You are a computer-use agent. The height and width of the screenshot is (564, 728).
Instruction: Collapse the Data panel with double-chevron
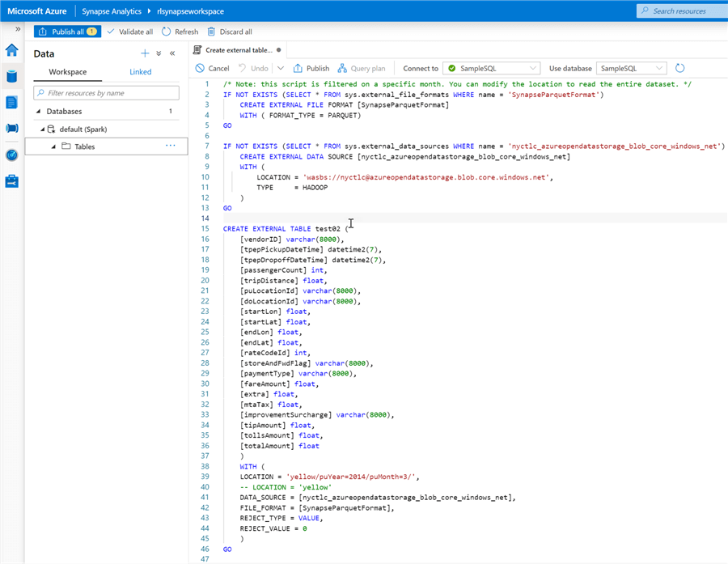tap(172, 53)
